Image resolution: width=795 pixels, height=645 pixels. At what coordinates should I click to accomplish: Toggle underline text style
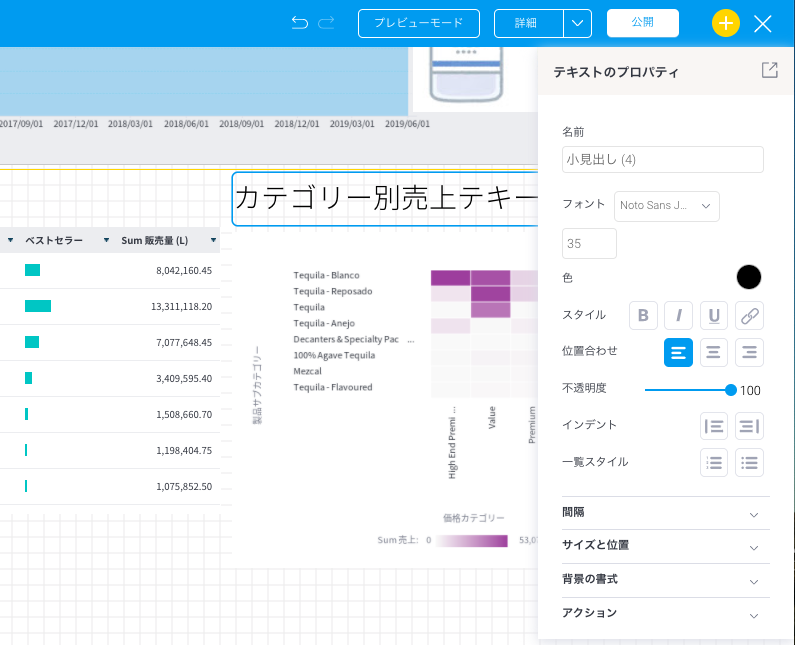tap(713, 315)
